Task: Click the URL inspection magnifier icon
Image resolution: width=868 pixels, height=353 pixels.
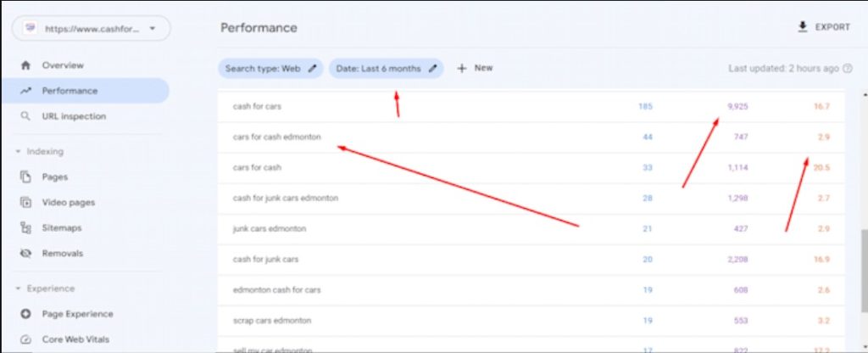Action: tap(25, 116)
